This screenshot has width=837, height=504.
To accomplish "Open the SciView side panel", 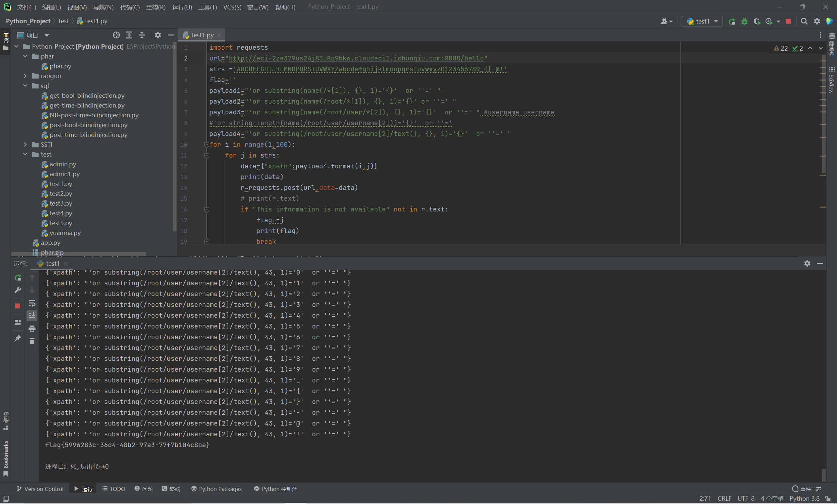I will pyautogui.click(x=832, y=80).
